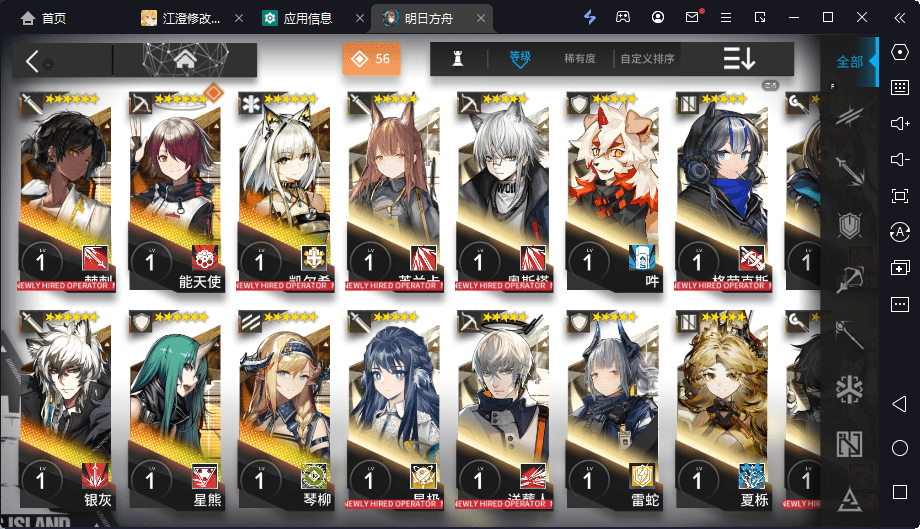Click emulator volume up icon
The width and height of the screenshot is (920, 529).
(899, 124)
